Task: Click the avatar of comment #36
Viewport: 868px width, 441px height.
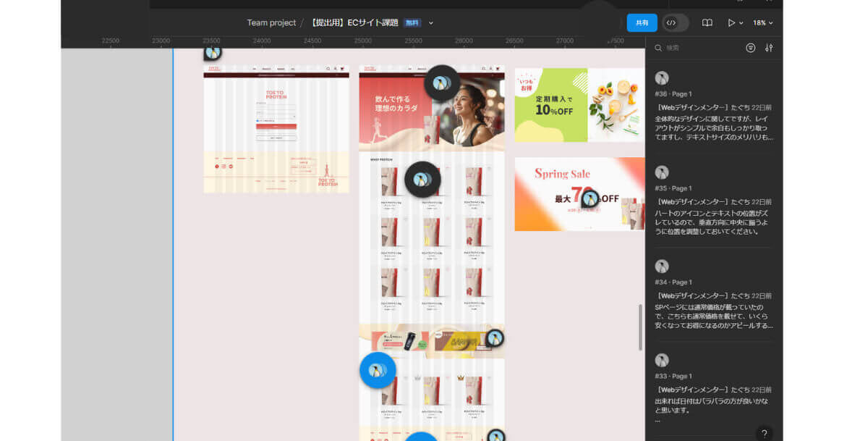Action: click(x=662, y=78)
